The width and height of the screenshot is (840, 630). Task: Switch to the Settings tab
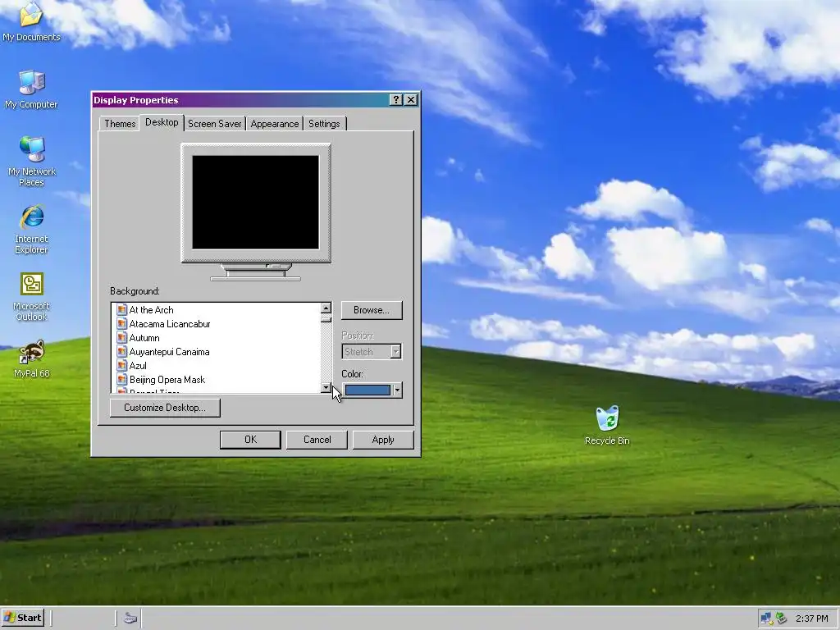click(x=324, y=124)
